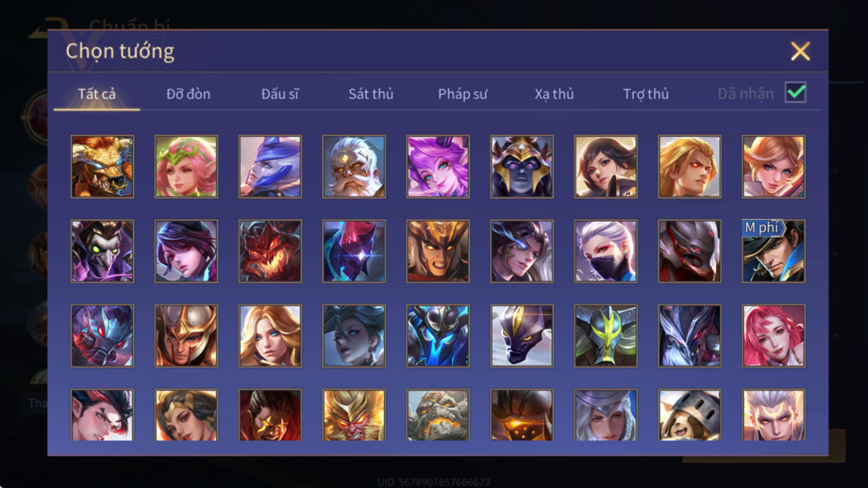The image size is (868, 488).
Task: Filter heroes by Đấu sĩ tab
Action: point(280,94)
